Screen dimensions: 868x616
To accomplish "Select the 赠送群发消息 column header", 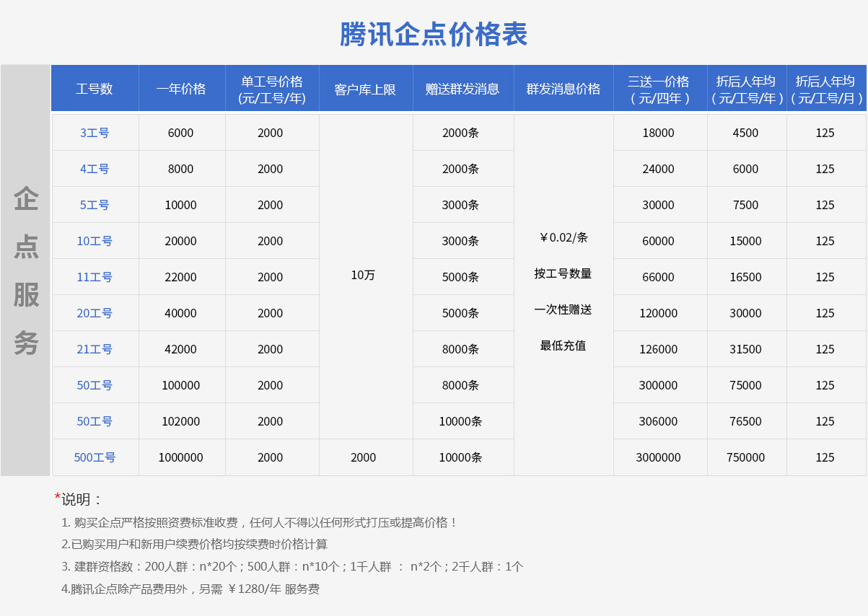I will pos(463,89).
